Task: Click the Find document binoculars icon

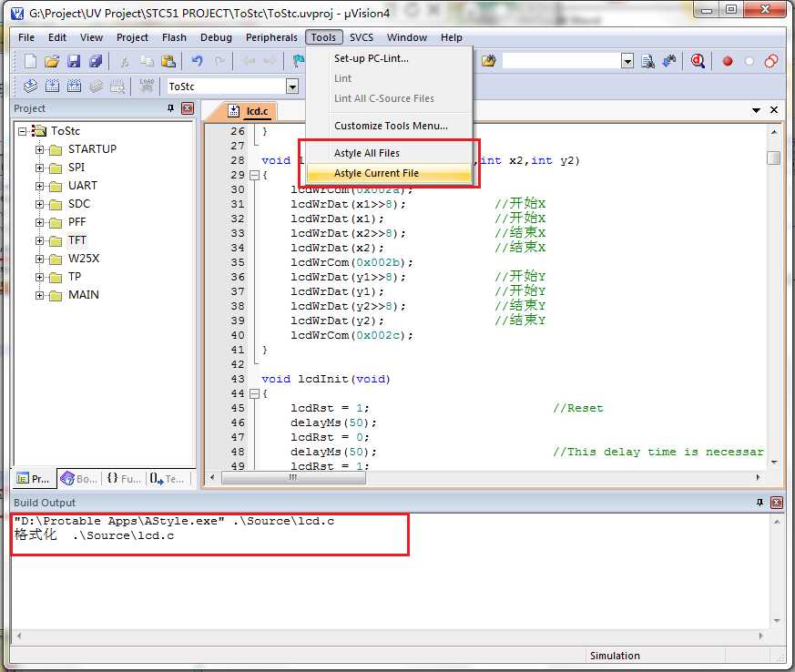Action: [x=648, y=61]
